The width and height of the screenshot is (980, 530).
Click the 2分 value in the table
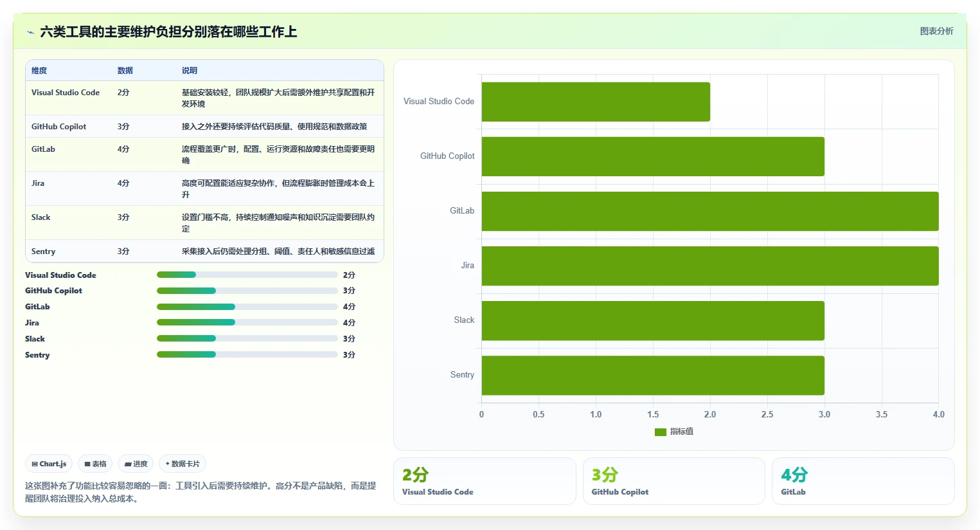(x=123, y=93)
